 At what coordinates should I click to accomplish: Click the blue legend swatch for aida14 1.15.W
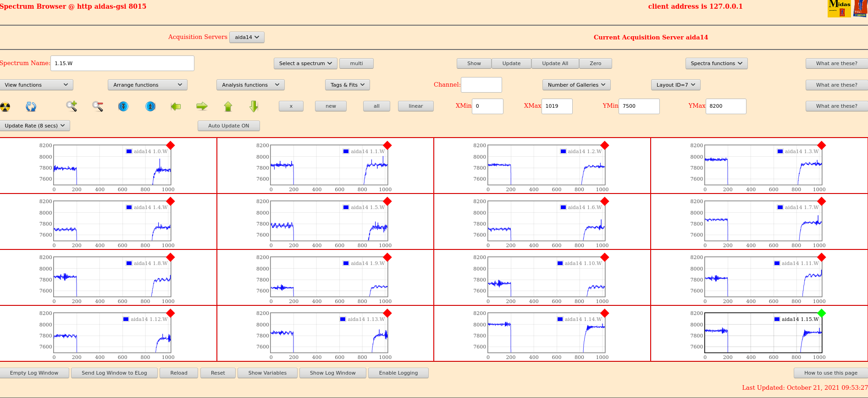click(777, 319)
